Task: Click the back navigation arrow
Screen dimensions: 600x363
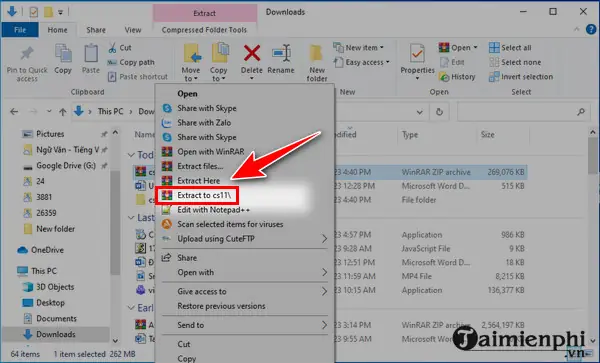Action: pos(14,112)
